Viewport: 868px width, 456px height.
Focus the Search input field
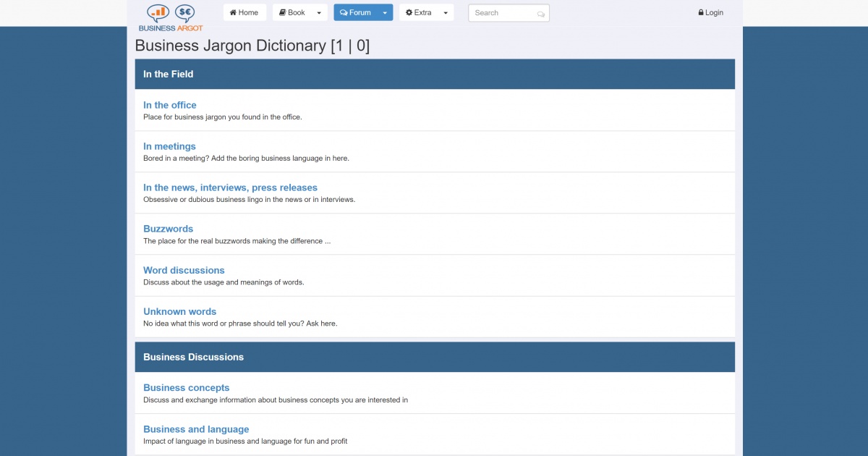pyautogui.click(x=503, y=13)
